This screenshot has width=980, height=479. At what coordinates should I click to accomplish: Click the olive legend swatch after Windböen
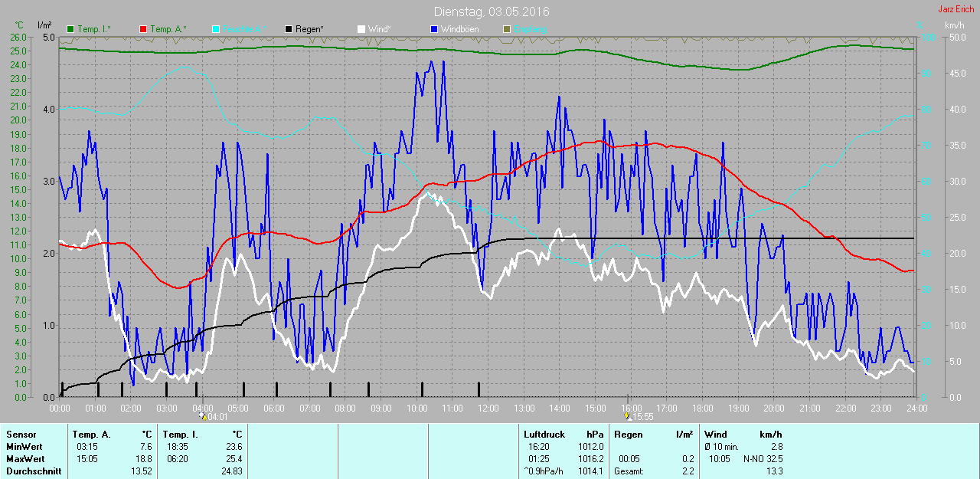pyautogui.click(x=505, y=29)
